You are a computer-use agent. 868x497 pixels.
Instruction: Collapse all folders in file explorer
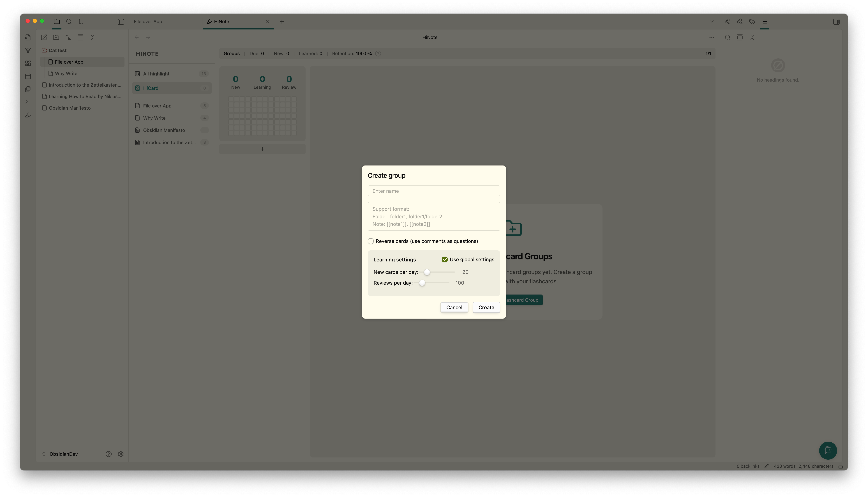point(93,37)
